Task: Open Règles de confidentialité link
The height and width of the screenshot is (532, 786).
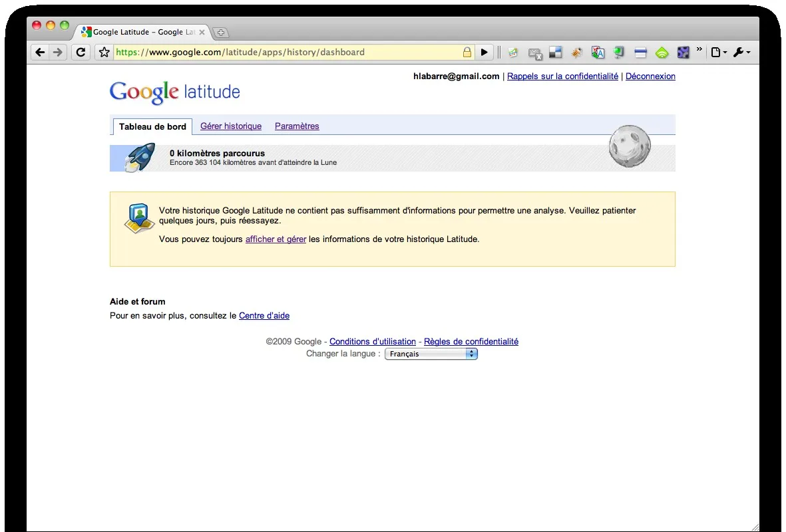Action: [471, 342]
